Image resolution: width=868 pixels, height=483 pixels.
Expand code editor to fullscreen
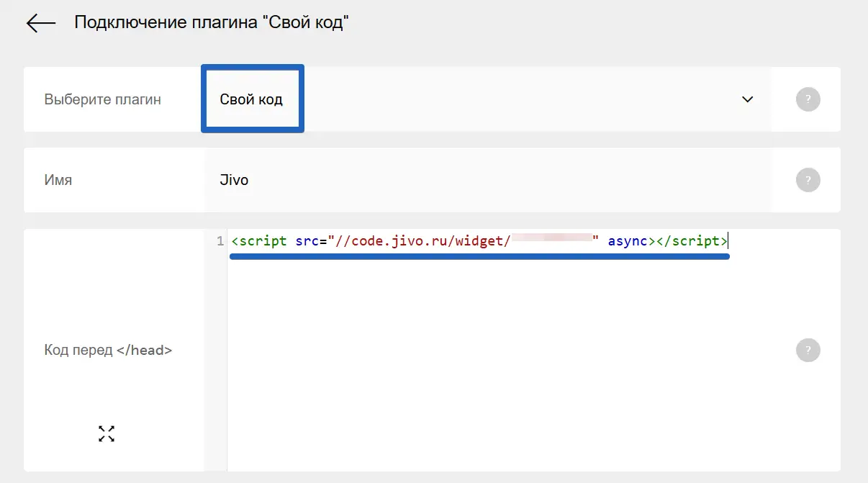pyautogui.click(x=107, y=433)
